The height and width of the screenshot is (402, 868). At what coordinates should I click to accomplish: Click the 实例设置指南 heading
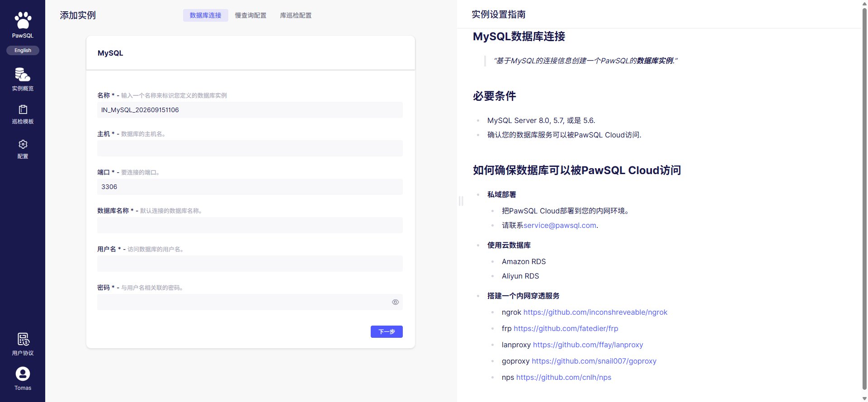pos(499,14)
